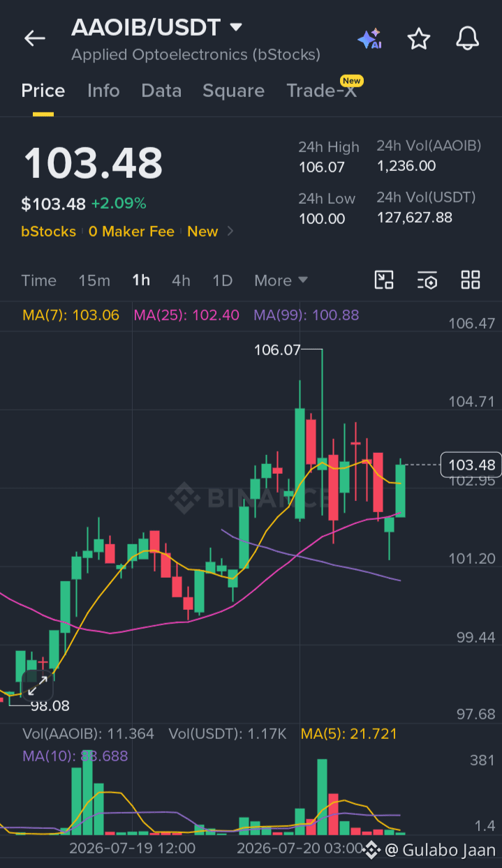Open the Trade-X tab

tap(322, 91)
